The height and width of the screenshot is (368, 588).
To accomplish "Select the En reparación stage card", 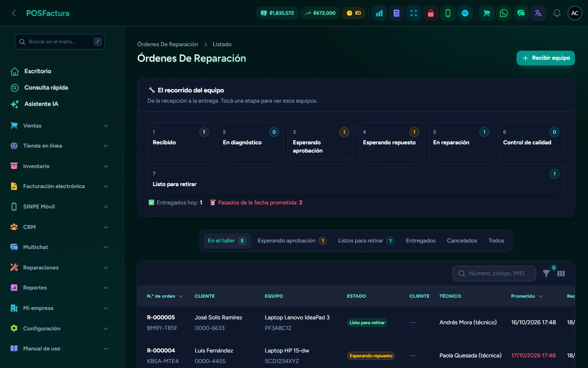I will point(461,141).
